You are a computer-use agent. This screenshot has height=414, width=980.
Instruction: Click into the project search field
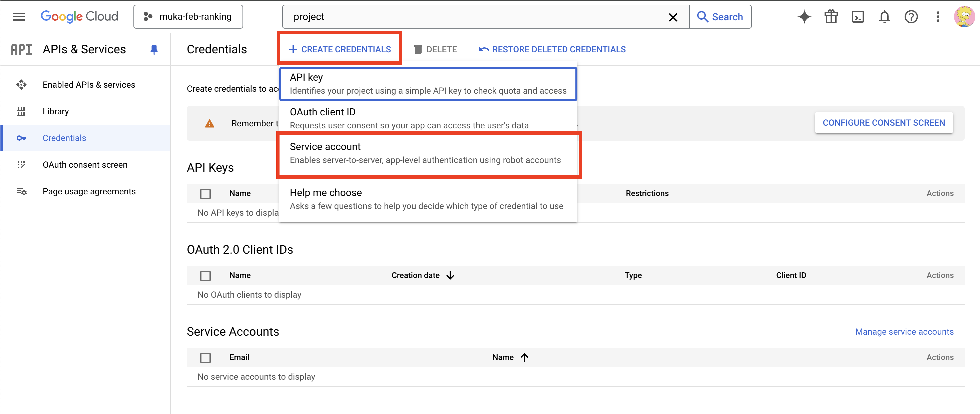pos(476,17)
